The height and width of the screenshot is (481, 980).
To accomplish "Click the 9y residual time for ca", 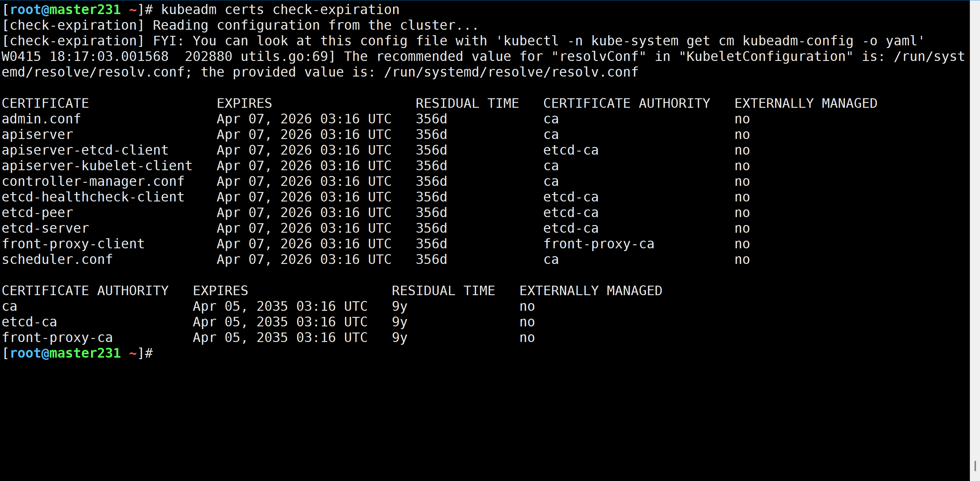I will point(399,306).
